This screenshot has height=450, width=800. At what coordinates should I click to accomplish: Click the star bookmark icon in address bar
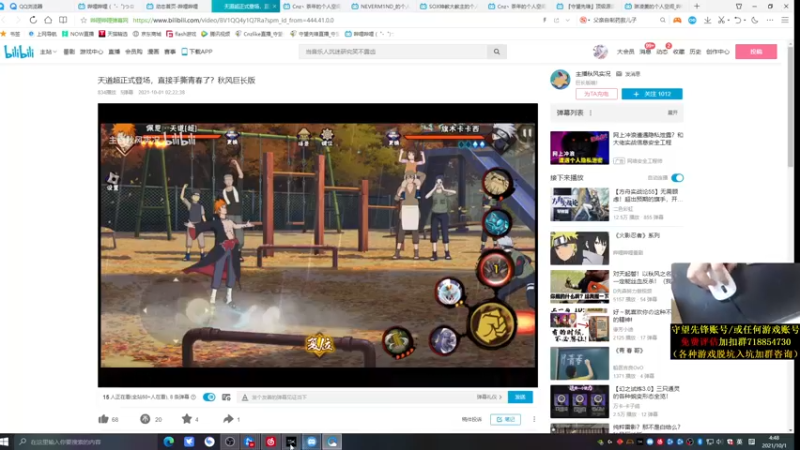pos(84,20)
